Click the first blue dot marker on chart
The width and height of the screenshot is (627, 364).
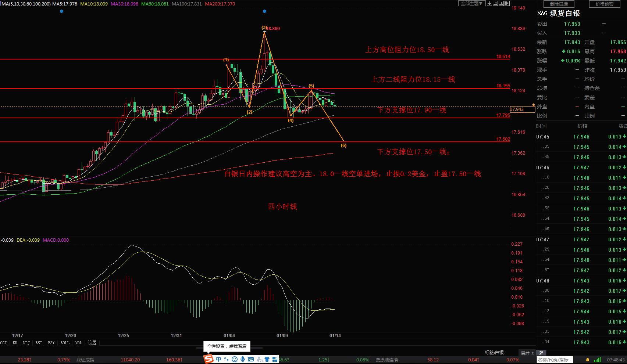click(x=61, y=11)
